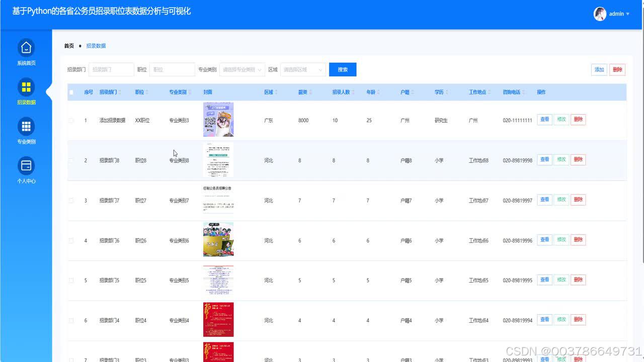This screenshot has height=362, width=644.
Task: Select the 广东 region cell
Action: click(269, 121)
